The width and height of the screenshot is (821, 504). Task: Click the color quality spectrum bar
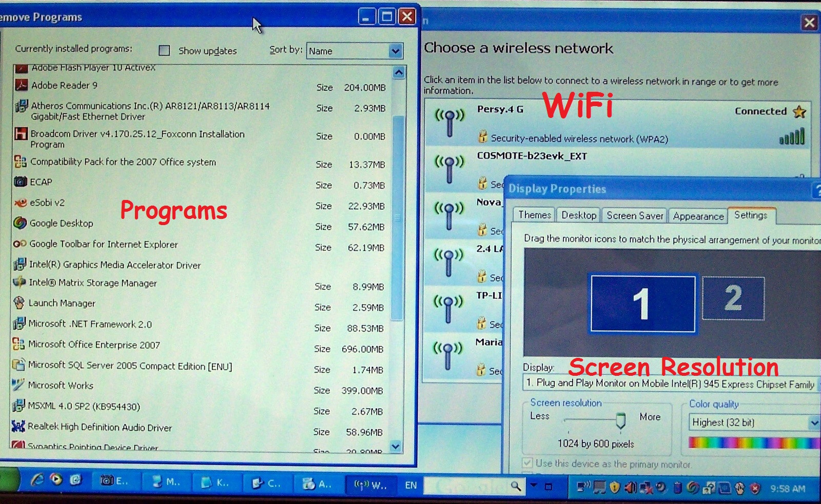coord(754,442)
